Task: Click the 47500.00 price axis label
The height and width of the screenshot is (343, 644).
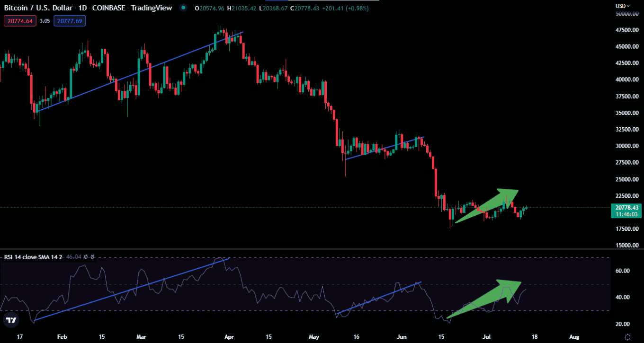Action: point(627,30)
